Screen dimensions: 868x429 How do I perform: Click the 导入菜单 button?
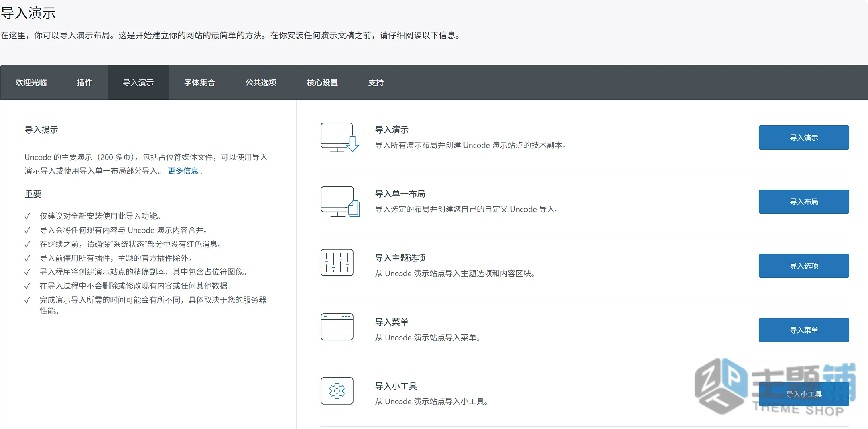click(804, 330)
